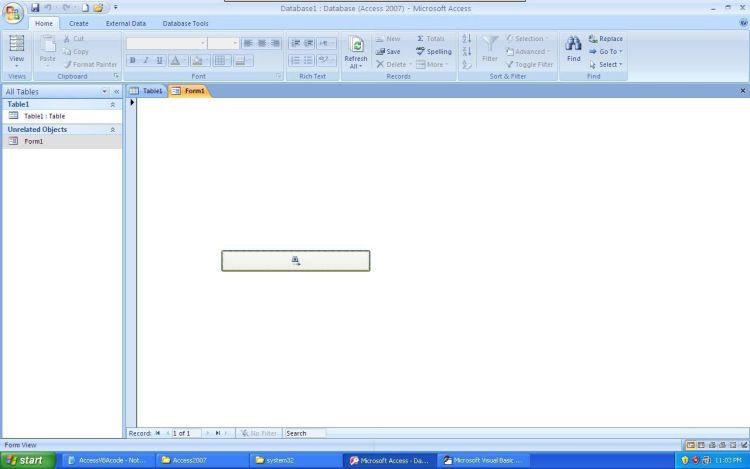Open the font size combo box
The width and height of the screenshot is (750, 469).
click(x=223, y=44)
